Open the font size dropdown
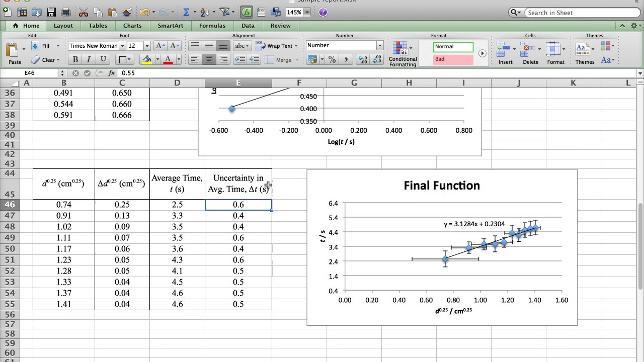 click(147, 46)
